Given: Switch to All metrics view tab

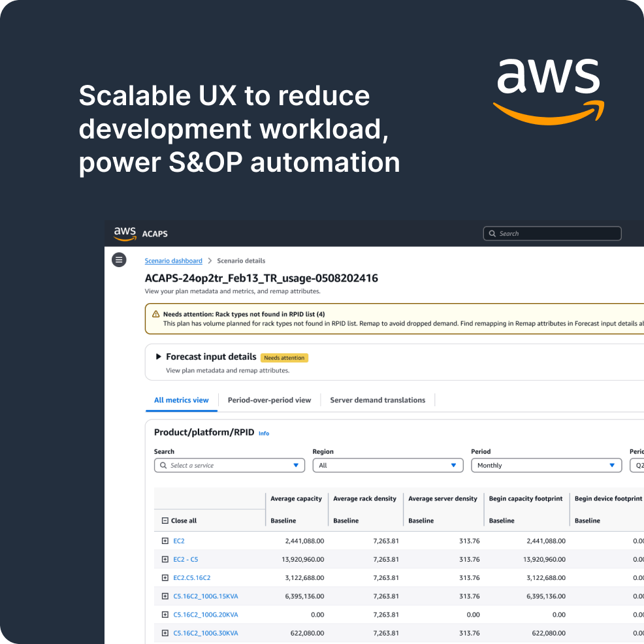Looking at the screenshot, I should pos(181,400).
